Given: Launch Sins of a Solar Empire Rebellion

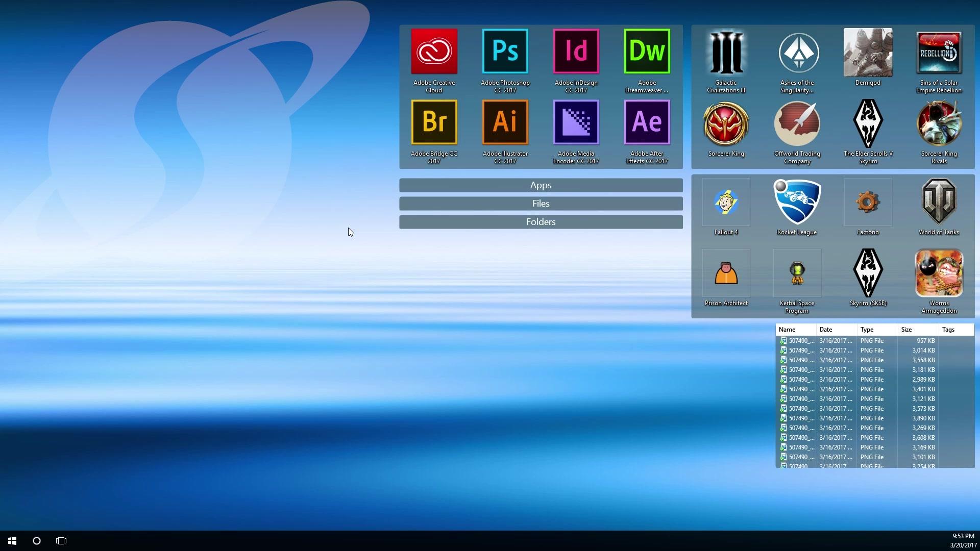Looking at the screenshot, I should [x=939, y=53].
